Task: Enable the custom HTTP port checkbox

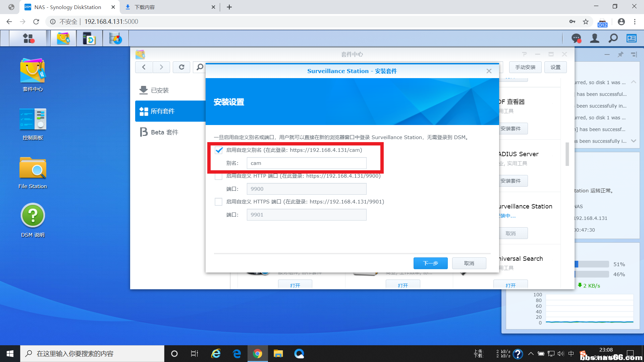Action: [x=219, y=176]
